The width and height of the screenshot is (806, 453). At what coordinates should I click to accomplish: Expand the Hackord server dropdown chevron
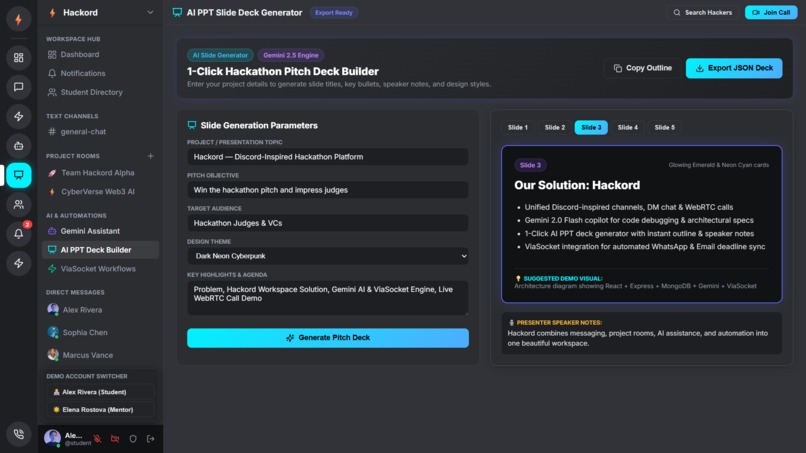tap(150, 12)
